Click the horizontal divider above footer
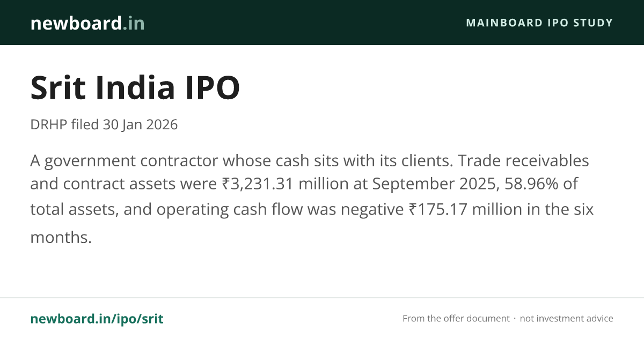The height and width of the screenshot is (338, 644). coord(322,298)
